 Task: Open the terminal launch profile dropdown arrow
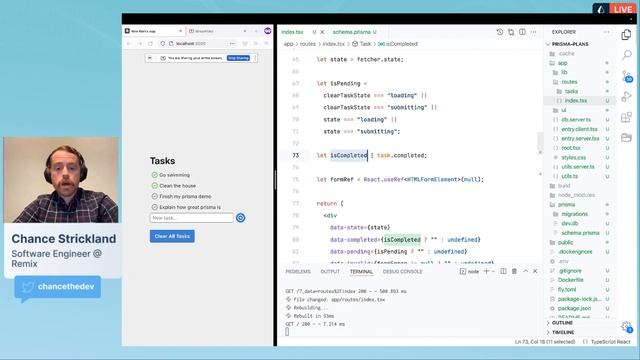point(493,271)
